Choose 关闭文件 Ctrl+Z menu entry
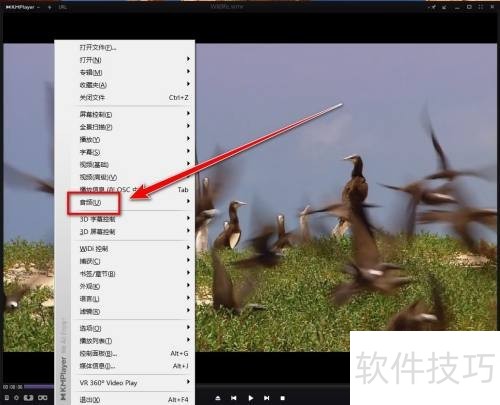Viewport: 500px width, 405px height. [x=133, y=98]
